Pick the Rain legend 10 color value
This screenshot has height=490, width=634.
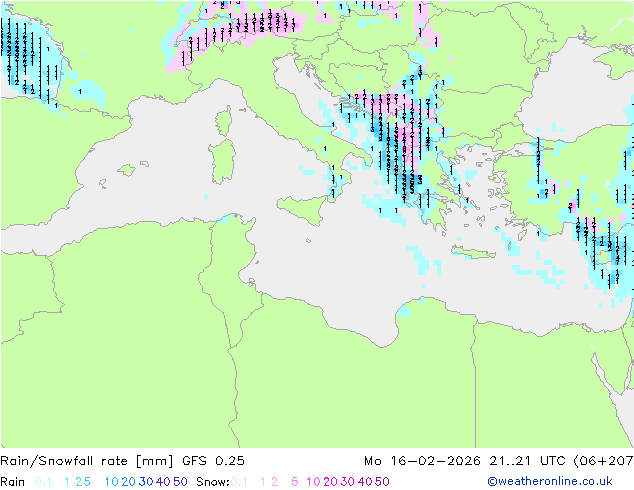coord(111,482)
